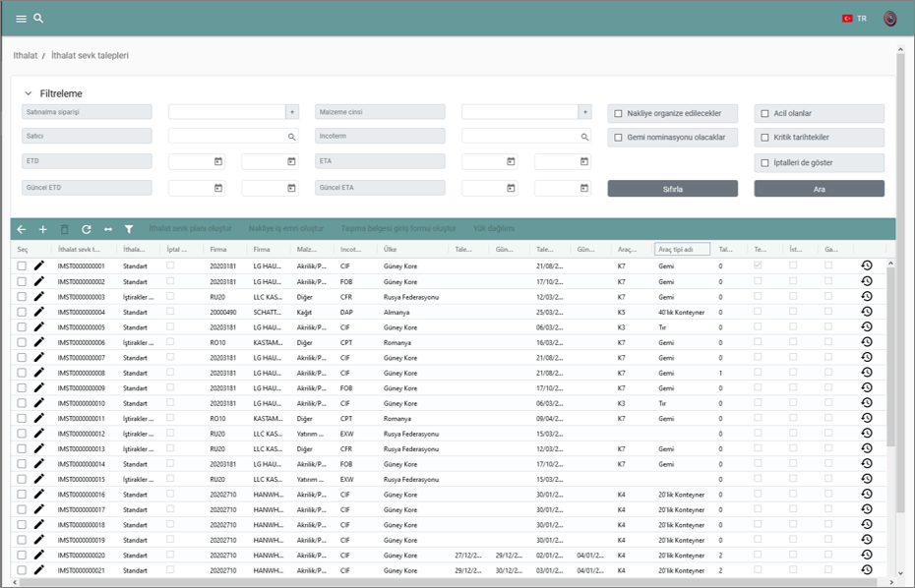The image size is (915, 588).
Task: Open history for row IMST0000000001
Action: click(x=867, y=265)
